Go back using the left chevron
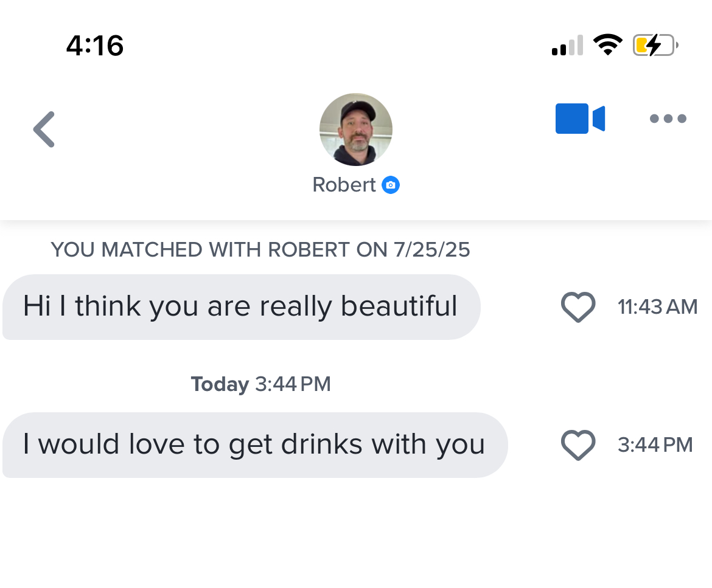712x588 pixels. 44,130
